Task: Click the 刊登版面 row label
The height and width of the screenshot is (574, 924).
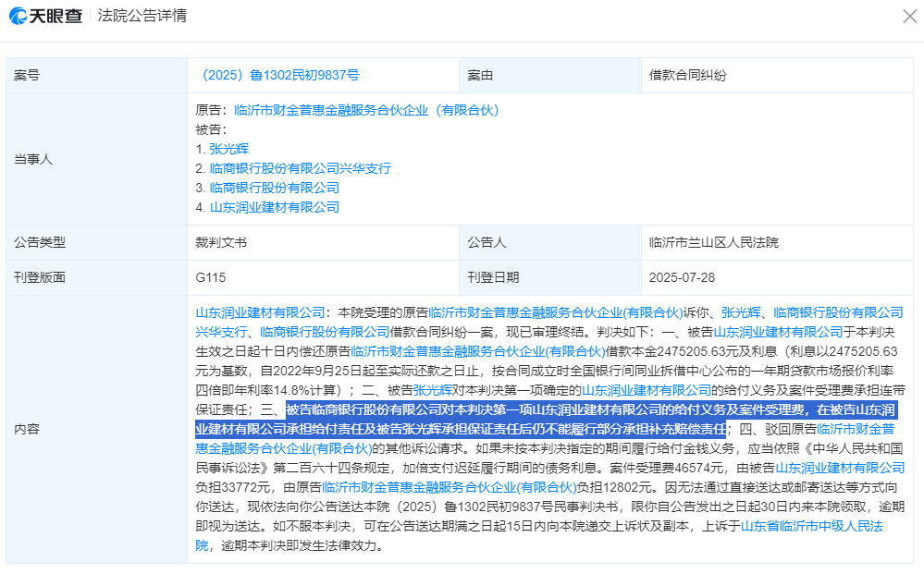Action: click(x=40, y=278)
